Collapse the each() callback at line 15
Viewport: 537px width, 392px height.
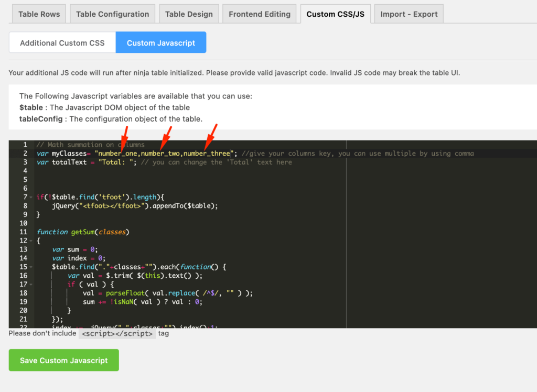31,267
